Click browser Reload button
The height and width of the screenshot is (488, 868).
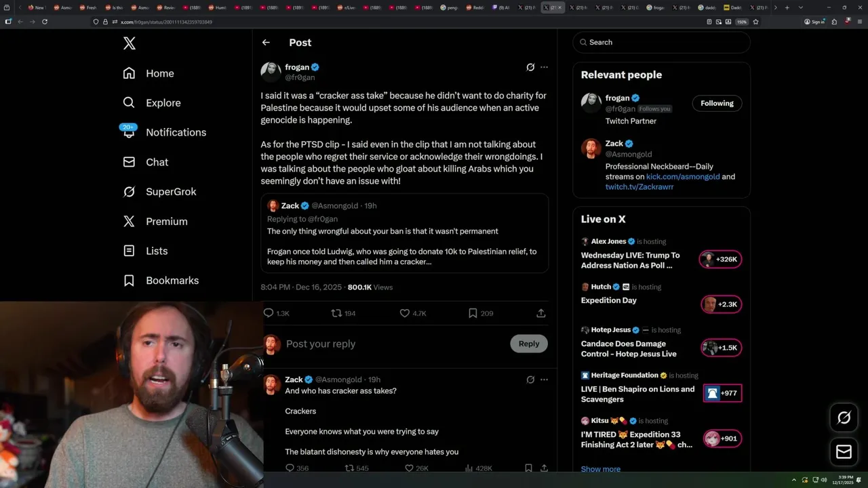tap(45, 22)
